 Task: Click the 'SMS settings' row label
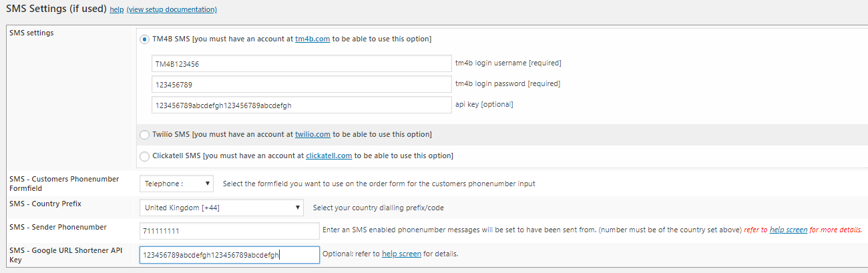(31, 33)
